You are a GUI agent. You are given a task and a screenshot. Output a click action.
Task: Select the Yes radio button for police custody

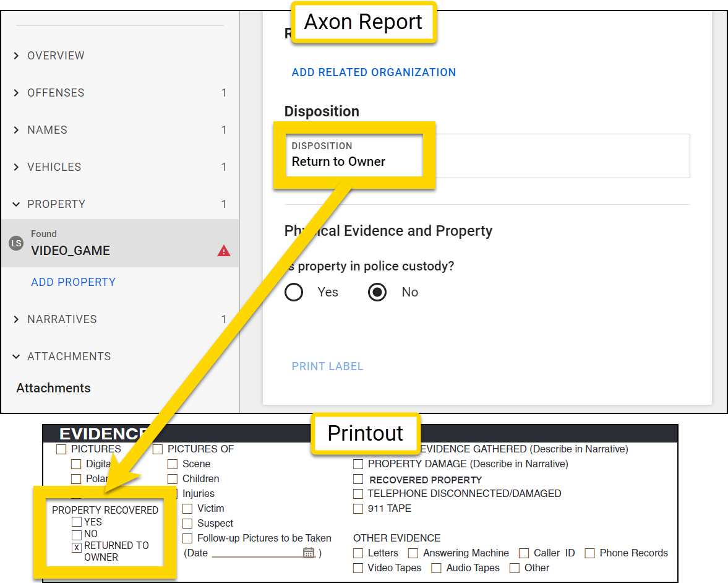(294, 291)
